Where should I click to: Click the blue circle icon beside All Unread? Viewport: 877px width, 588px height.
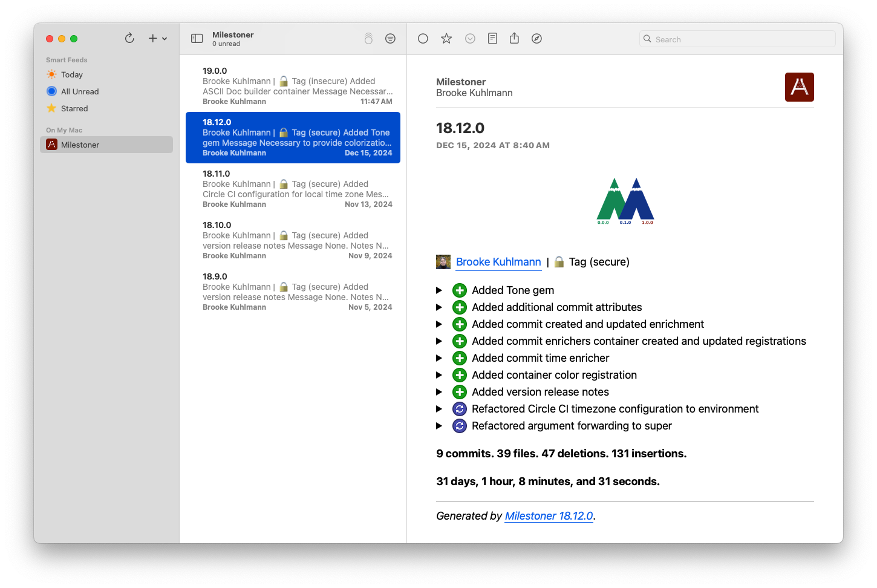(51, 91)
